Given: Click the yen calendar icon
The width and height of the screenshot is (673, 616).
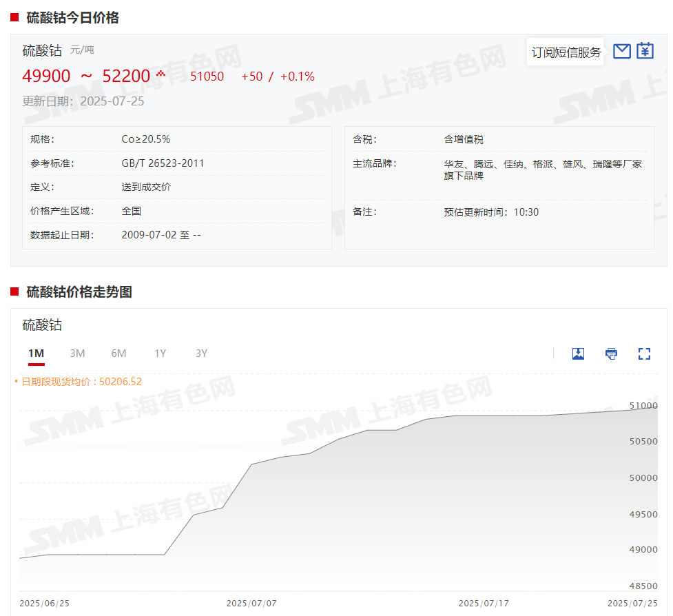Looking at the screenshot, I should [645, 51].
